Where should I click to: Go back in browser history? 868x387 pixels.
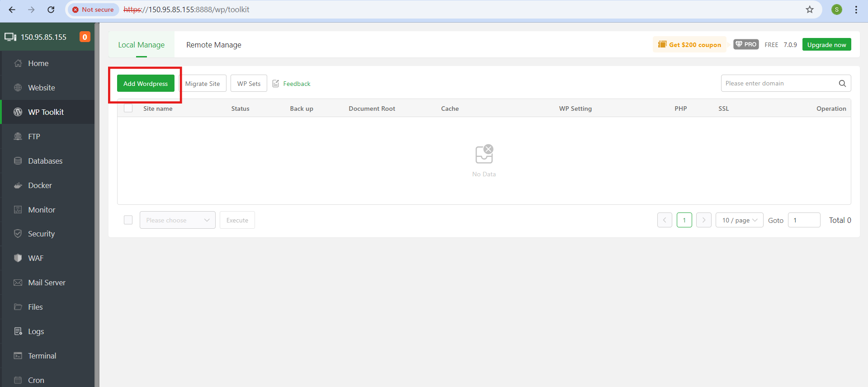12,9
